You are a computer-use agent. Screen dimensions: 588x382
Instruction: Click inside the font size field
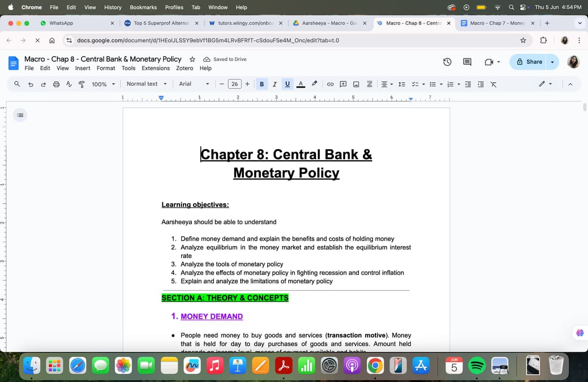pyautogui.click(x=235, y=84)
